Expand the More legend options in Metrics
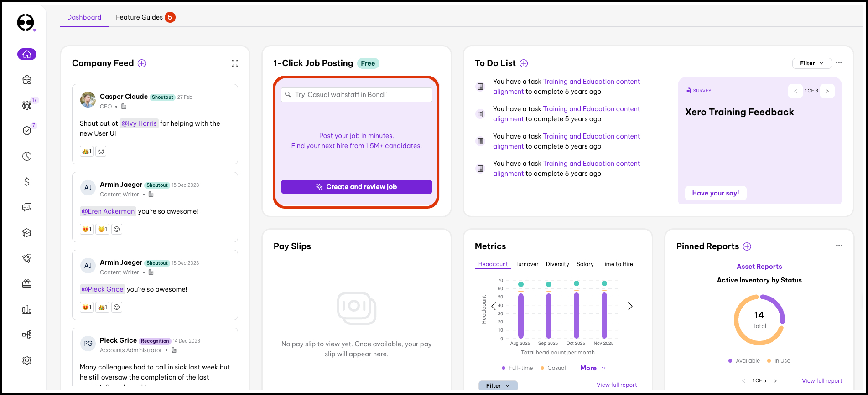Screen dimensions: 868x395 [593, 368]
